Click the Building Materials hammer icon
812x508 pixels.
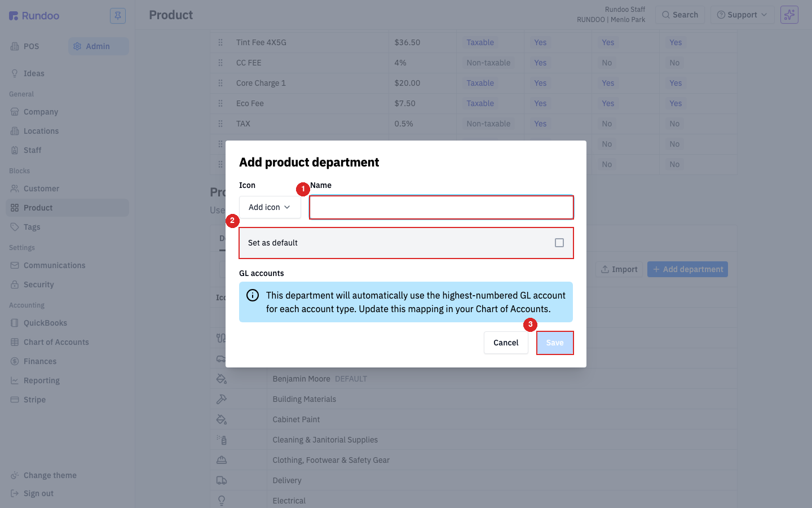(x=222, y=399)
